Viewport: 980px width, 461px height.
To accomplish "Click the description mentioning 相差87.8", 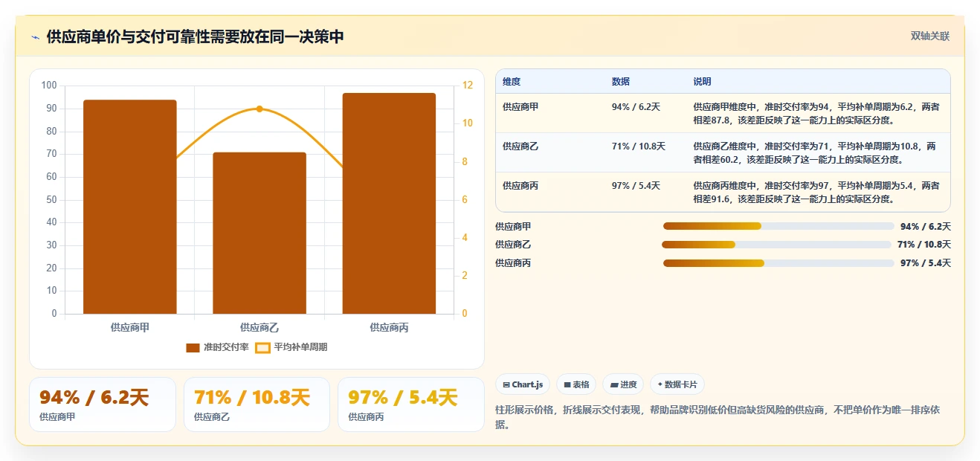I will click(x=816, y=113).
